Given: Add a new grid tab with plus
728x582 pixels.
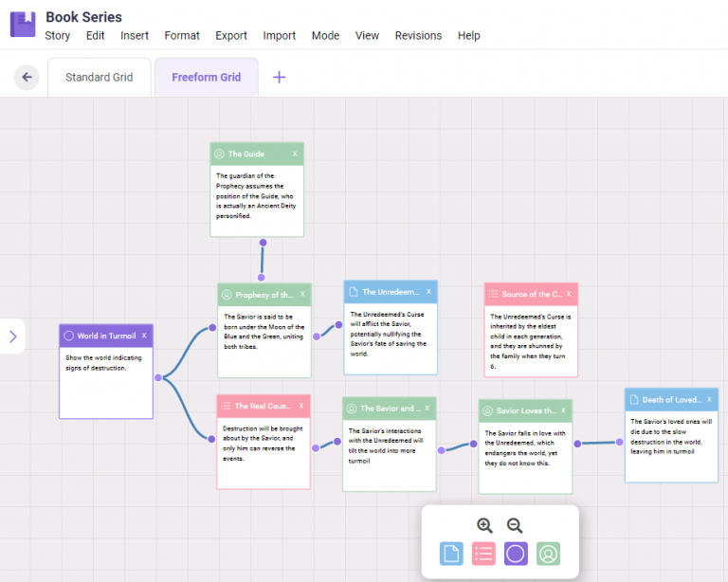Looking at the screenshot, I should pos(279,78).
